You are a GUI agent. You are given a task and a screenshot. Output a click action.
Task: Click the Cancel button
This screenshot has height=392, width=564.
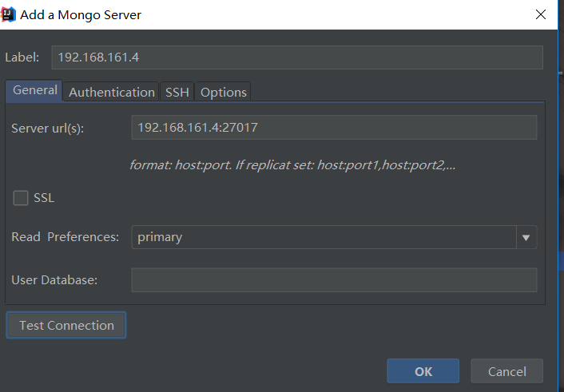(x=507, y=371)
